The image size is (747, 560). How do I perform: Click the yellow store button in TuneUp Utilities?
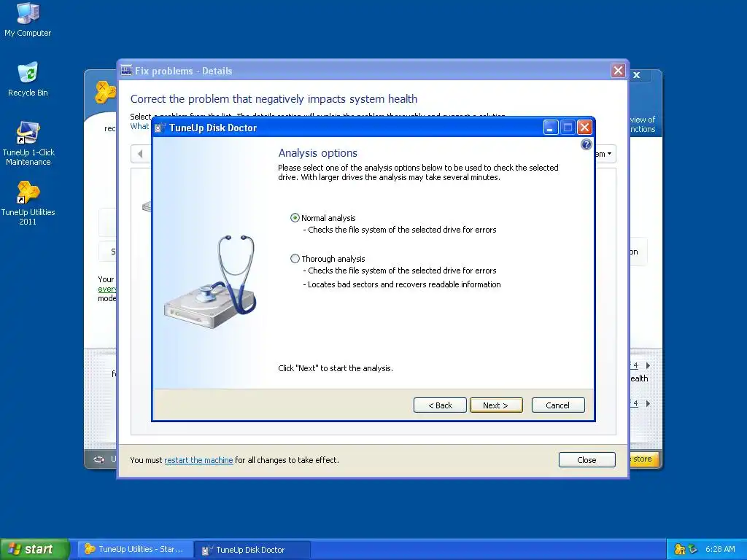(x=644, y=459)
